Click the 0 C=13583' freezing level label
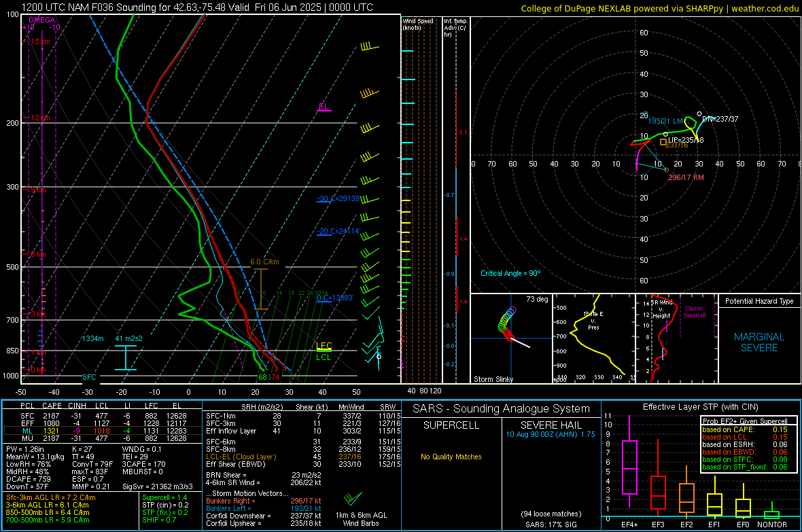This screenshot has height=532, width=802. (x=335, y=298)
